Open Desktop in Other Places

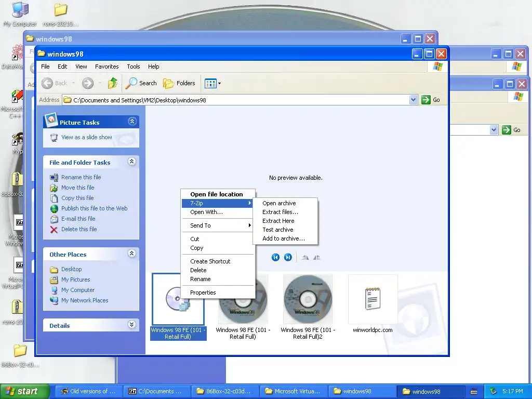click(x=71, y=270)
